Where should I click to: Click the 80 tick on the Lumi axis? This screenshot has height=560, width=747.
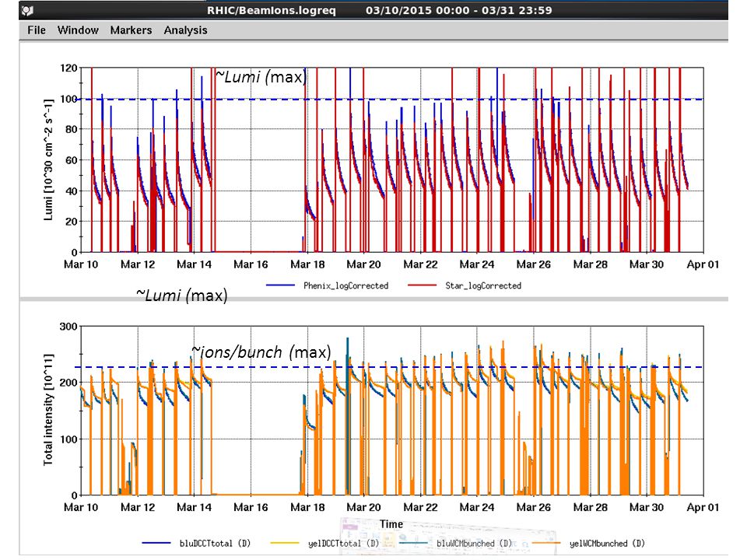72,130
